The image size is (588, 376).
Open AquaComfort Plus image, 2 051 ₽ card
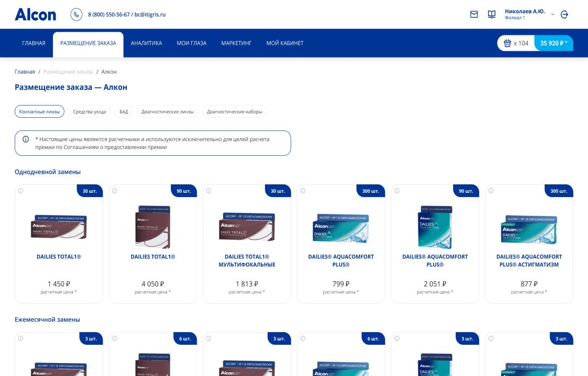coord(435,227)
